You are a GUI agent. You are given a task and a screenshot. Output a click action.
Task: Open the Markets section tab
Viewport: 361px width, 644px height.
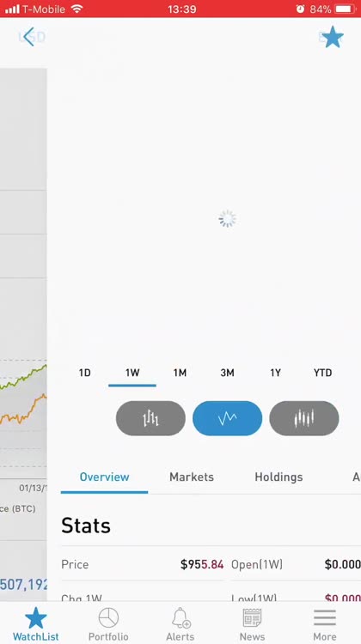192,477
